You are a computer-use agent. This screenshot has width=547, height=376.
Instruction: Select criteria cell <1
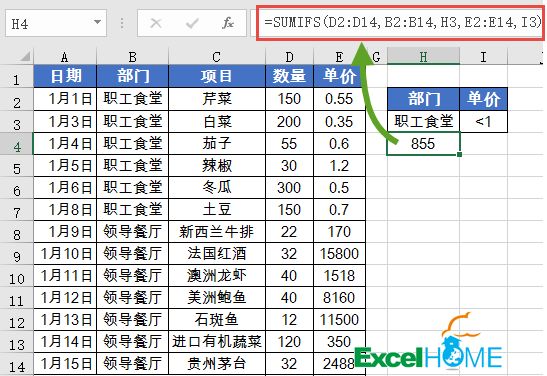(x=483, y=121)
